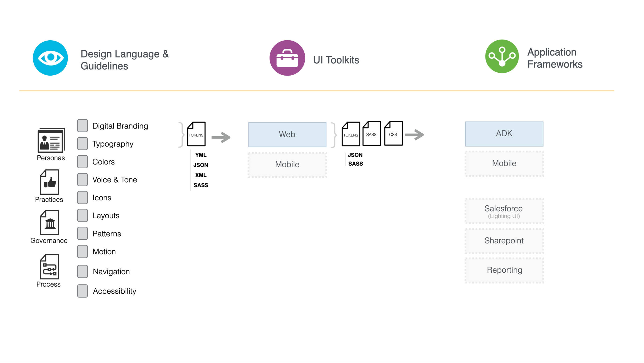Click the SASS file icon
This screenshot has width=644, height=363.
click(372, 134)
